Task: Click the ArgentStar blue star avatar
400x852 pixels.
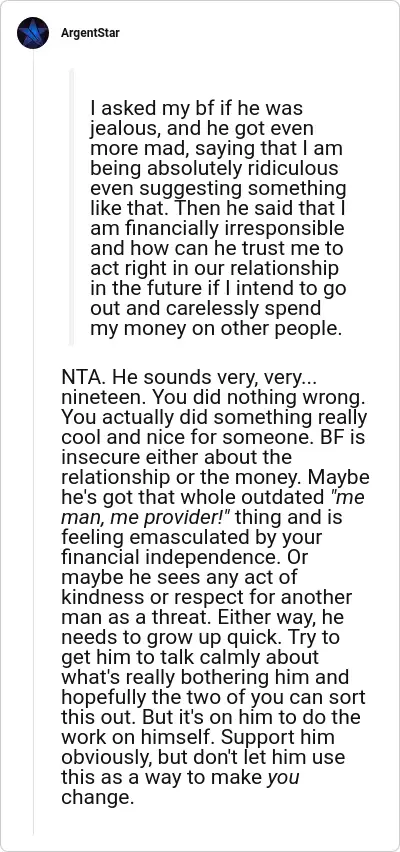Action: 33,33
